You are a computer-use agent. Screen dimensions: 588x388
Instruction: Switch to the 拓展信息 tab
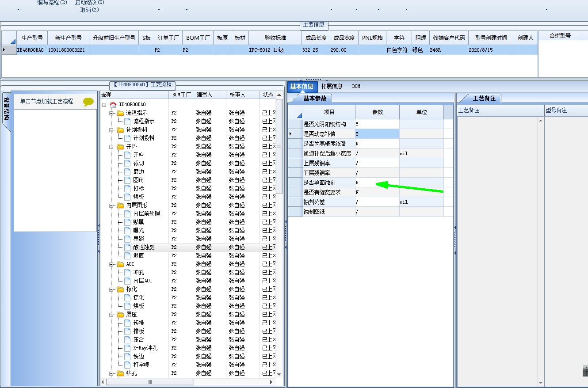point(332,87)
